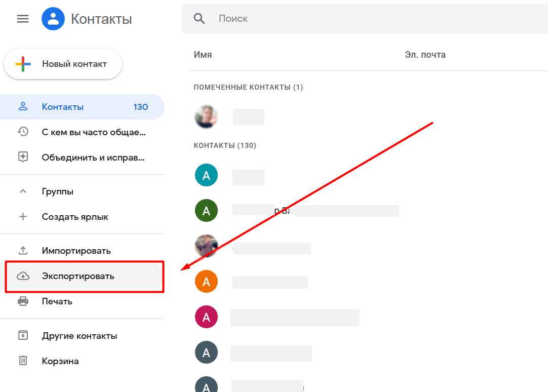Click КОНТАКТЫ (130) heading

point(225,145)
